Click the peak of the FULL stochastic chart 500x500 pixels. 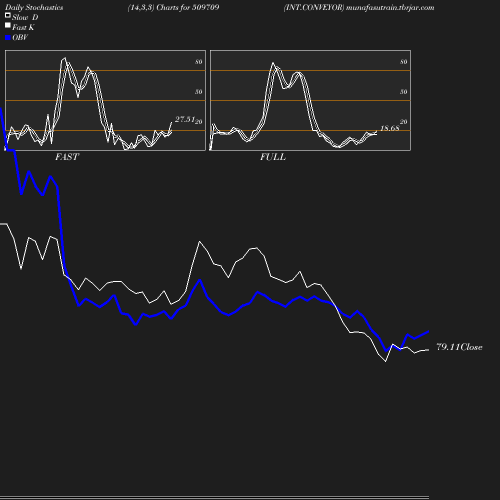(273, 63)
